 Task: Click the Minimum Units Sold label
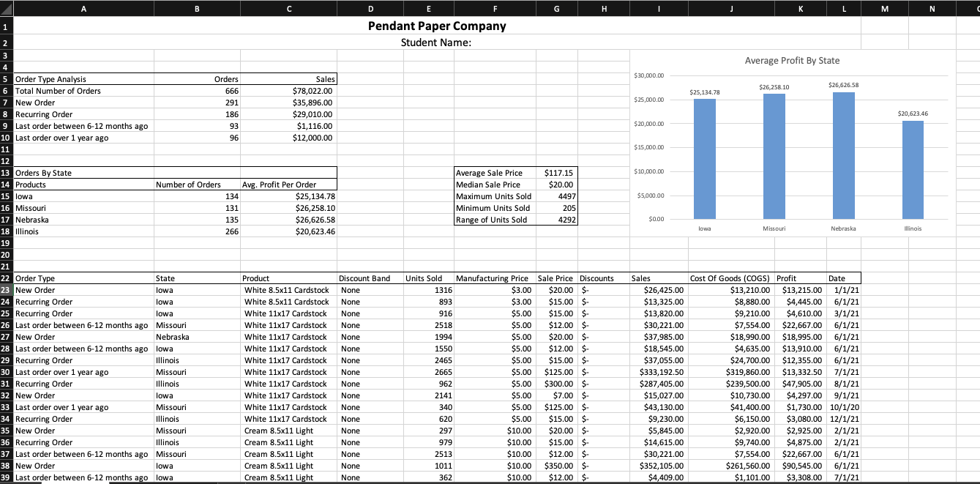coord(495,208)
